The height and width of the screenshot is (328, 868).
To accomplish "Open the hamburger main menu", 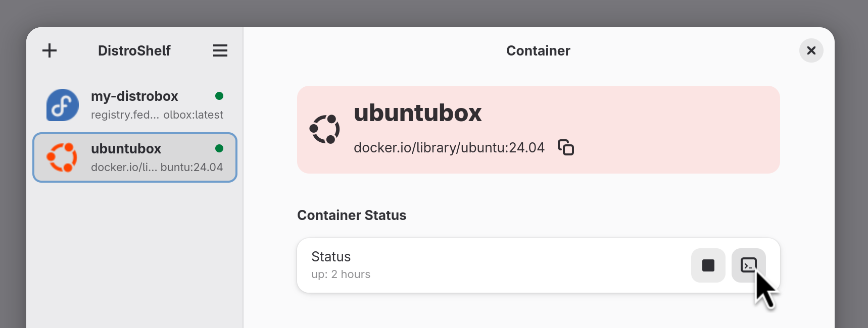I will coord(220,50).
